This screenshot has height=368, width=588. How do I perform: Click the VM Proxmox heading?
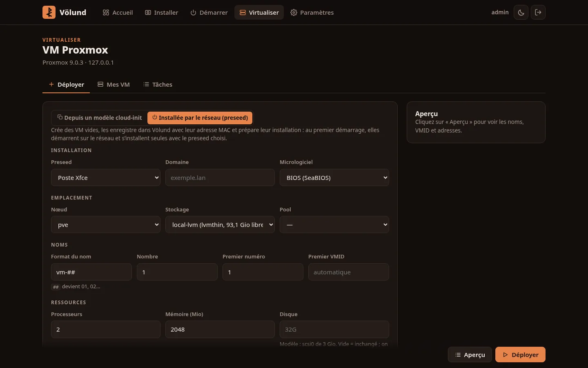click(x=75, y=50)
